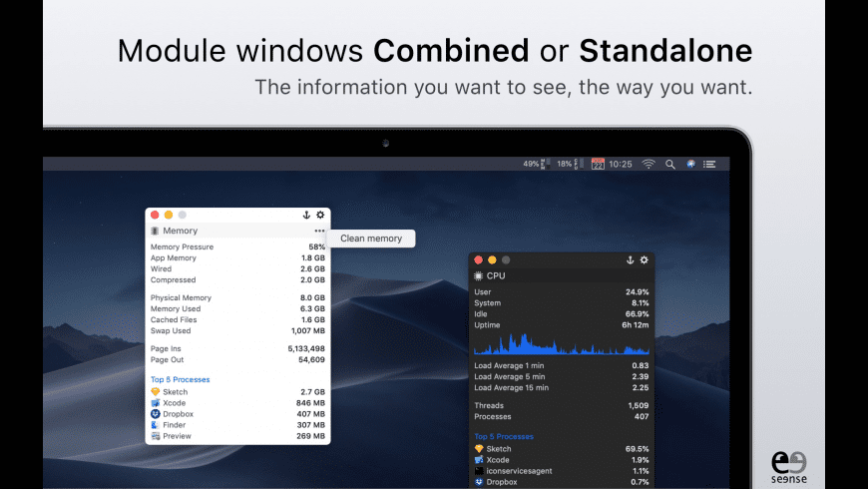Click the User 24.9% row in CPU window
This screenshot has height=489, width=868.
pyautogui.click(x=562, y=291)
